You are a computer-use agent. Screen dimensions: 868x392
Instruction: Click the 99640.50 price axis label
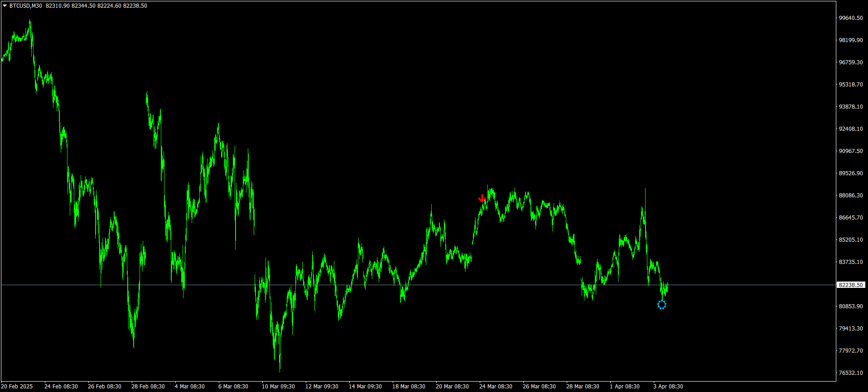point(851,18)
